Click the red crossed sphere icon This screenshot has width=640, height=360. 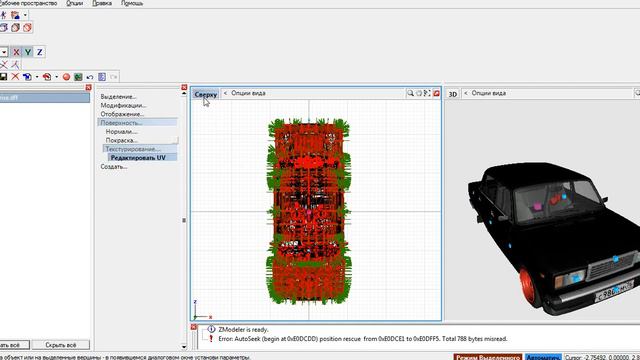pos(27,28)
